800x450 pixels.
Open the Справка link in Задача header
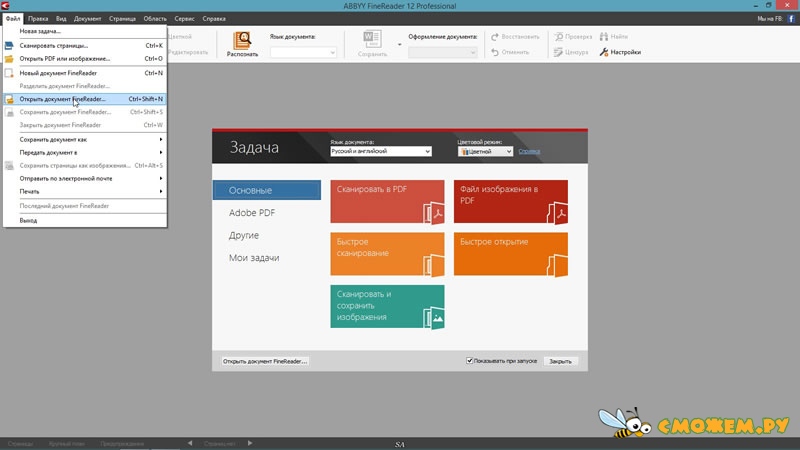[x=529, y=152]
